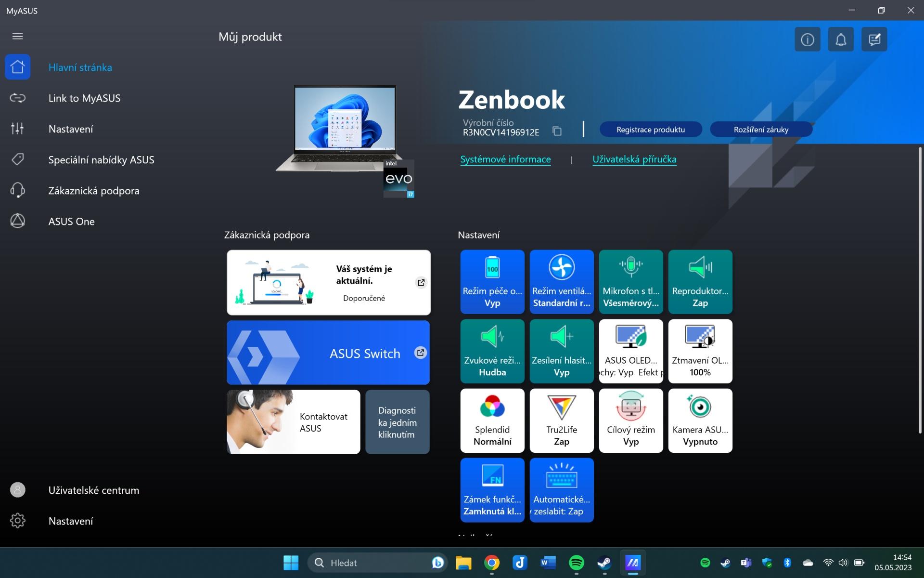Open Spotify from taskbar
Image resolution: width=924 pixels, height=578 pixels.
(576, 563)
